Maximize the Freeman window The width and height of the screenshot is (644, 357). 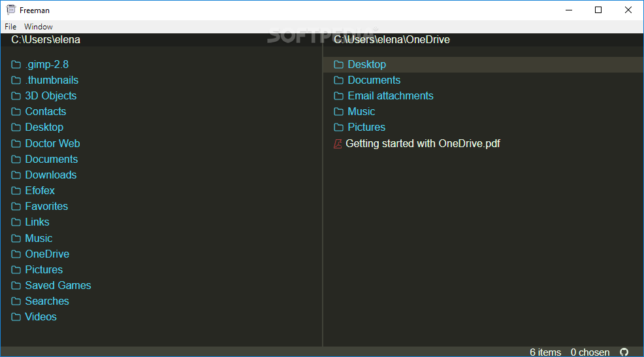598,10
